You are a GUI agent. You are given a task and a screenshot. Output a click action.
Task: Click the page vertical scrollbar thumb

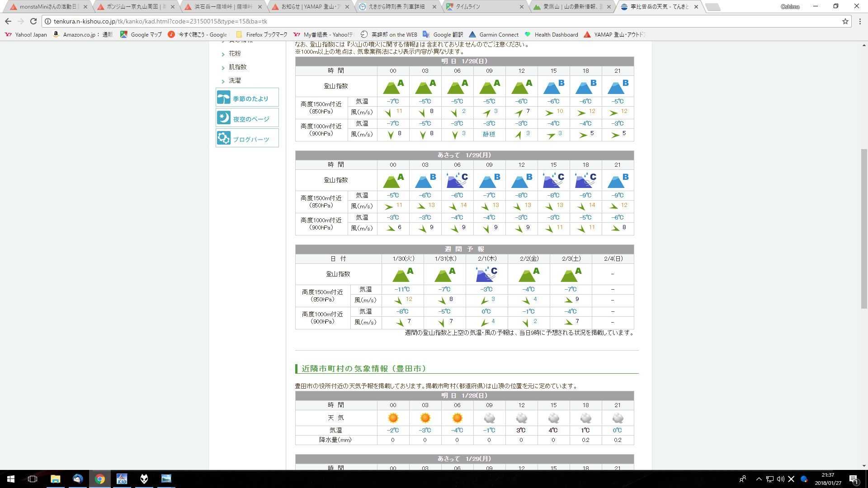[864, 228]
